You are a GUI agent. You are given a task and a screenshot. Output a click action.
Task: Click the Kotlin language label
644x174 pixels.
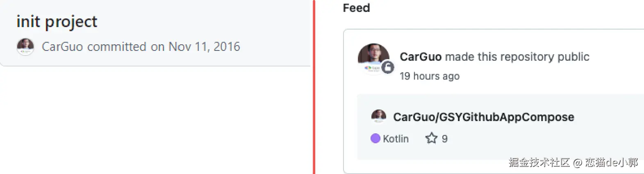click(x=396, y=139)
